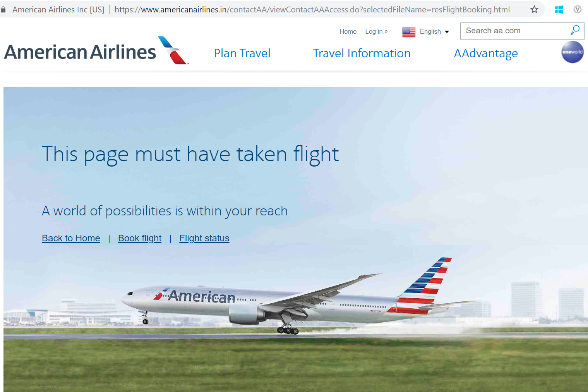This screenshot has width=588, height=392.
Task: Click the language dropdown arrow
Action: coord(447,32)
